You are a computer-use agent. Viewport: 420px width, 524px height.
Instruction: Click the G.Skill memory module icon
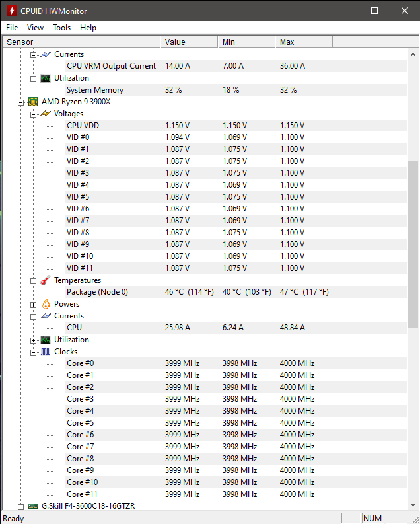tap(33, 506)
